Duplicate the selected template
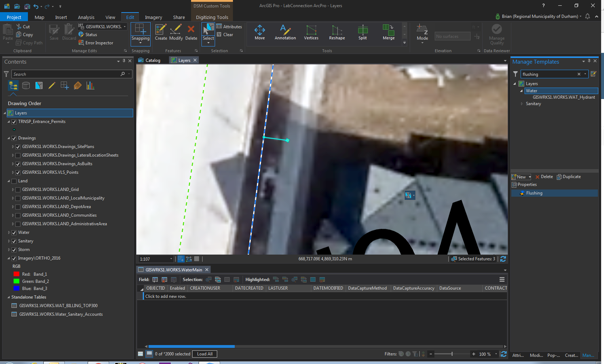The height and width of the screenshot is (364, 604). pyautogui.click(x=569, y=177)
